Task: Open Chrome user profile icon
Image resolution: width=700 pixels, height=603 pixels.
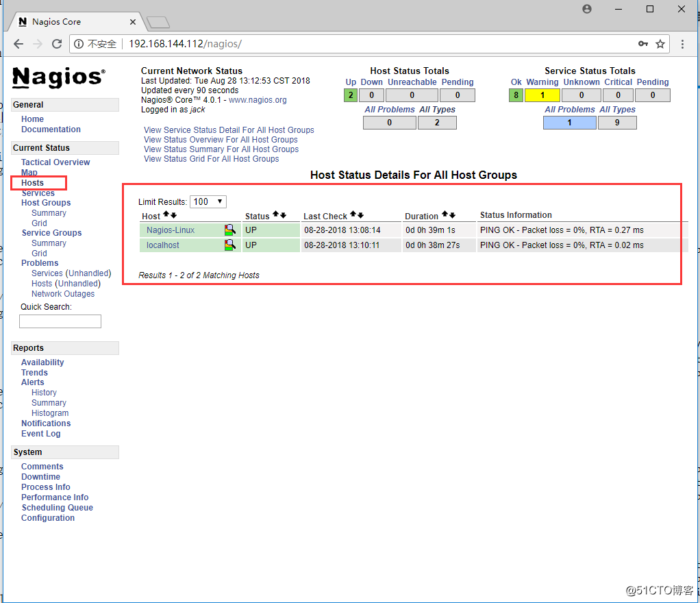Action: coord(587,9)
